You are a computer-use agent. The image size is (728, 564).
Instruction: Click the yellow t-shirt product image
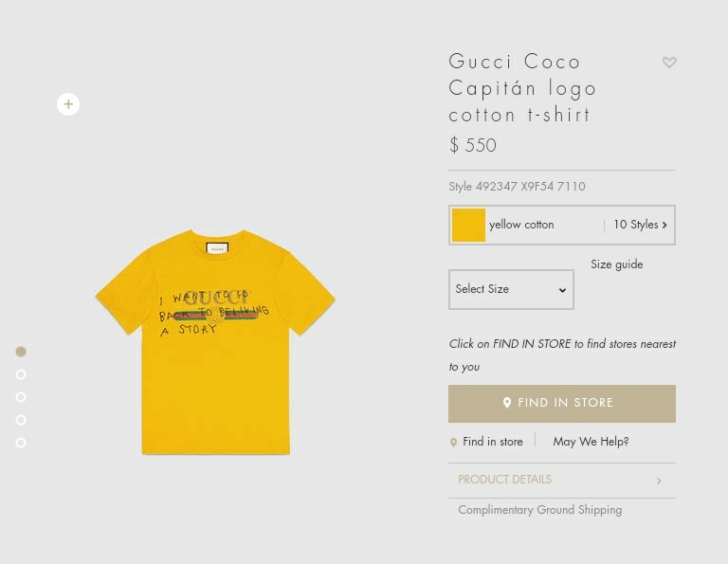[x=215, y=343]
